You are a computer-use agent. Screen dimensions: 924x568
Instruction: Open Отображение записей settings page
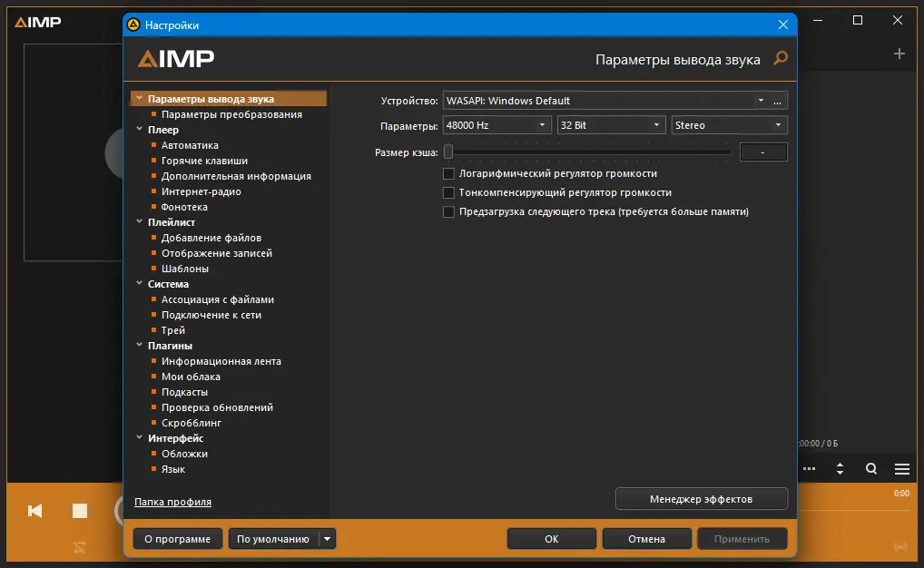coord(217,253)
